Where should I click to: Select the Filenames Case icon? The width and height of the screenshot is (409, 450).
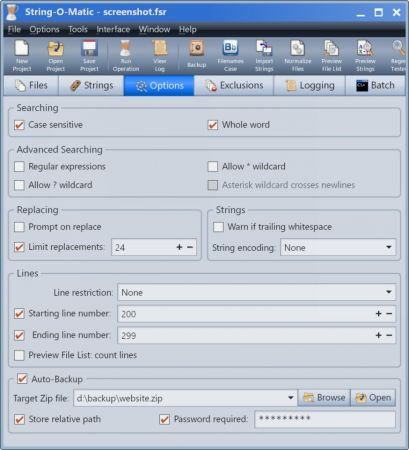tap(230, 56)
